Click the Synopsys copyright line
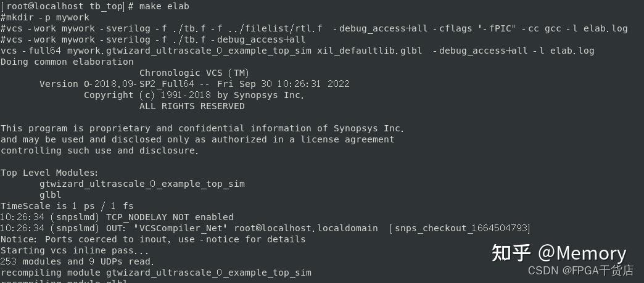This screenshot has height=283, width=644. pyautogui.click(x=194, y=95)
